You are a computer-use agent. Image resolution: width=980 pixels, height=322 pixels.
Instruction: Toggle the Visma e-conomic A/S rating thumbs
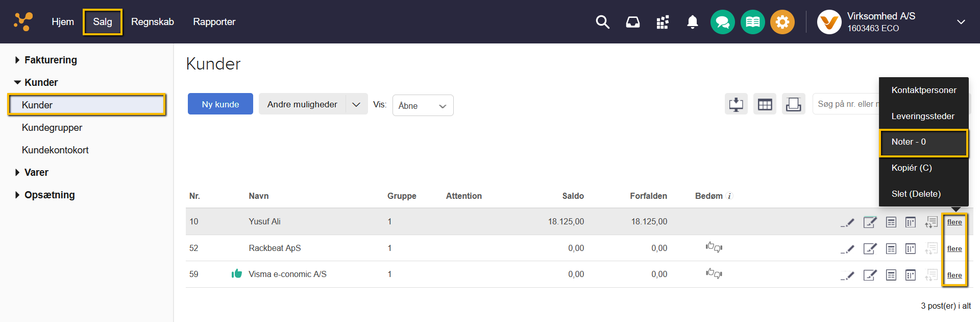click(714, 274)
